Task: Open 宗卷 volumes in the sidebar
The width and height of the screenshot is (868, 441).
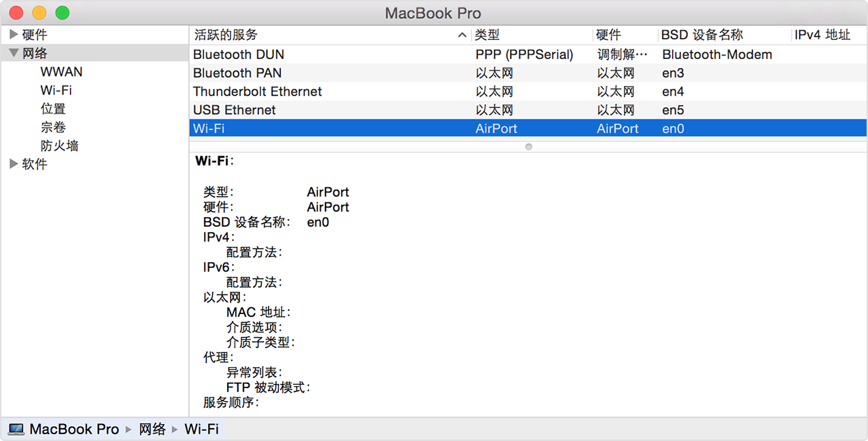Action: [x=53, y=127]
